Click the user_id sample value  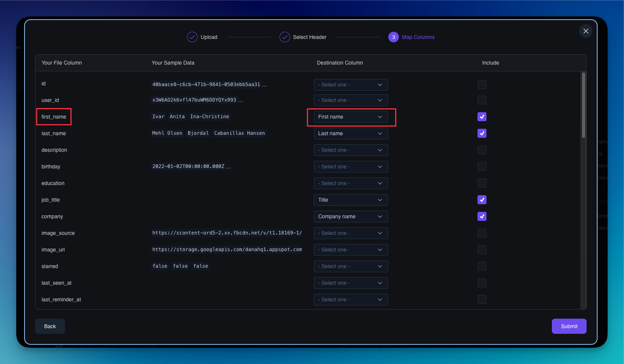194,100
